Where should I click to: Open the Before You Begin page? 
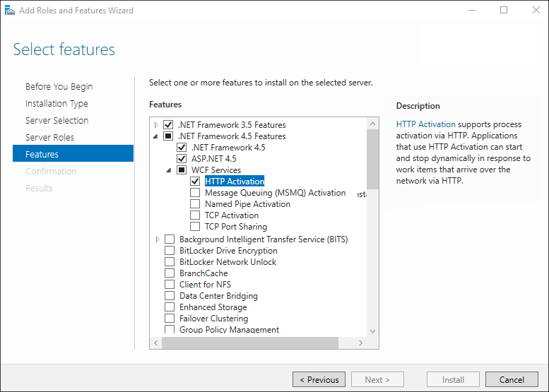coord(59,86)
